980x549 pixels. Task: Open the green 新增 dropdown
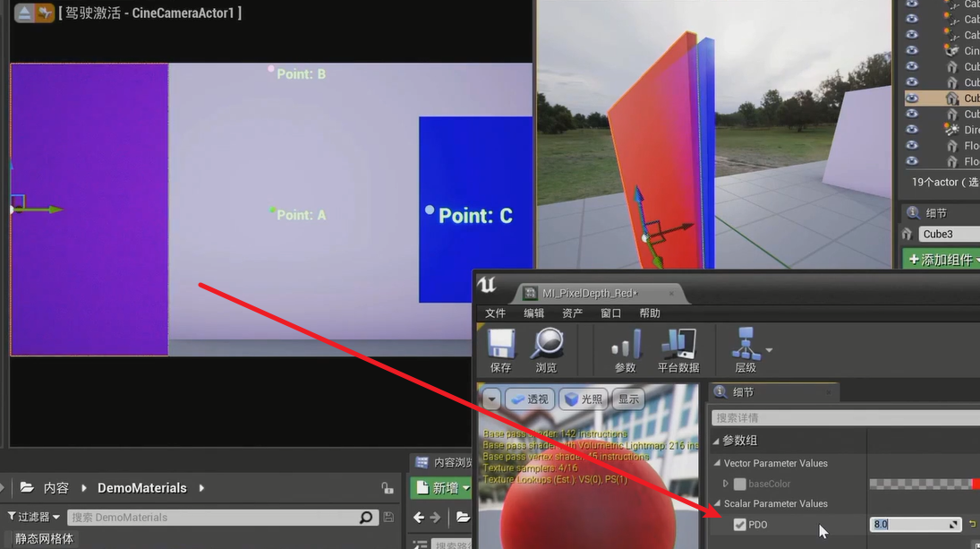[441, 488]
